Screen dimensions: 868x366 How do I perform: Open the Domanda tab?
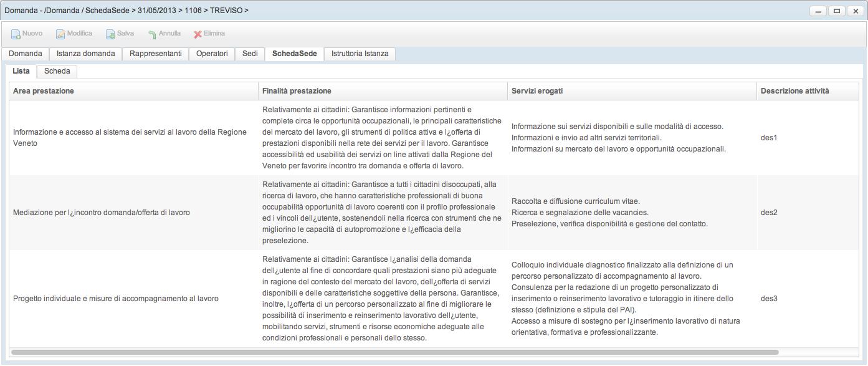click(26, 54)
